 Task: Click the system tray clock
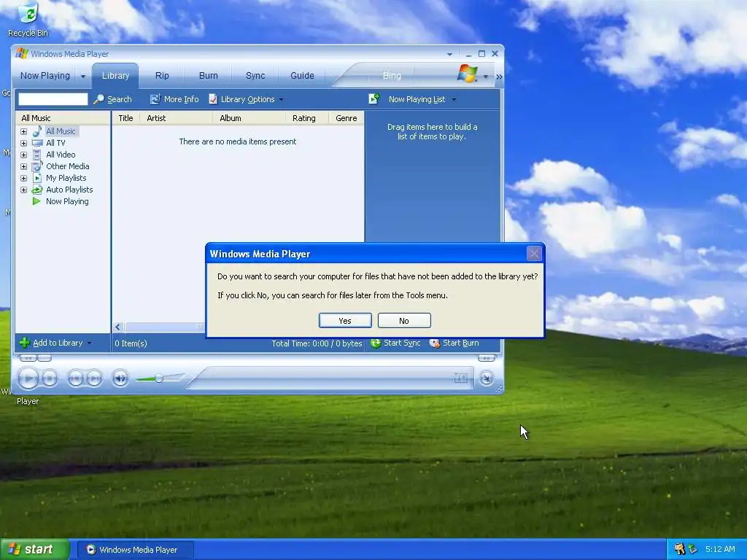pos(720,549)
